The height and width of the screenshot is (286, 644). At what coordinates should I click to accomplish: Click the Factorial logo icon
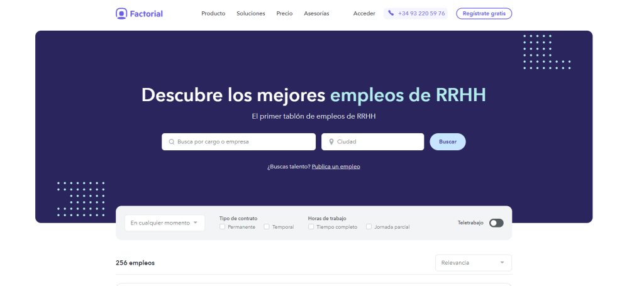pos(121,13)
